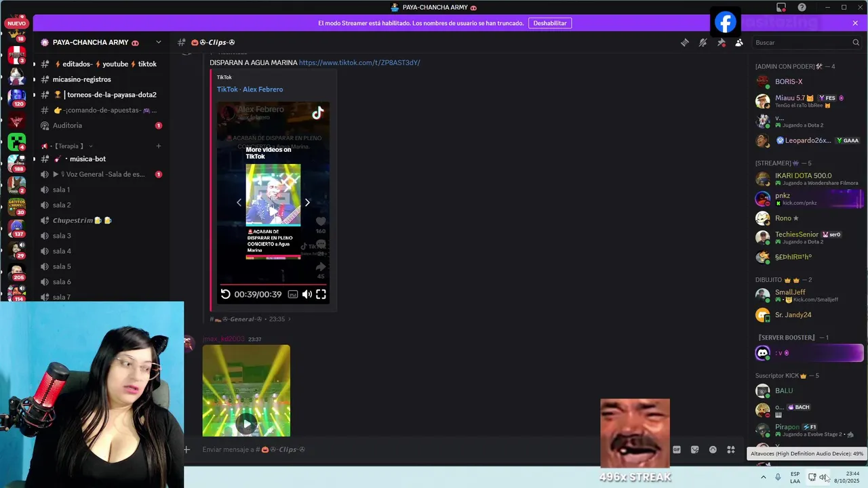Viewport: 868px width, 488px height.
Task: Toggle captions on TikTok player
Action: click(x=293, y=294)
